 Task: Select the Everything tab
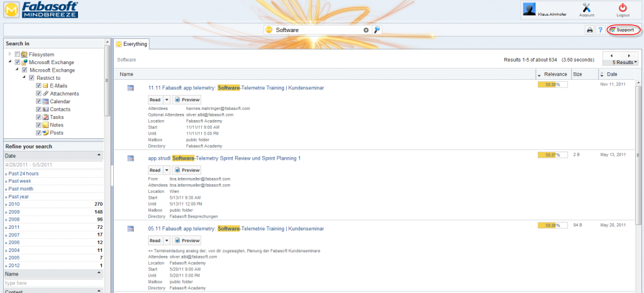point(131,44)
